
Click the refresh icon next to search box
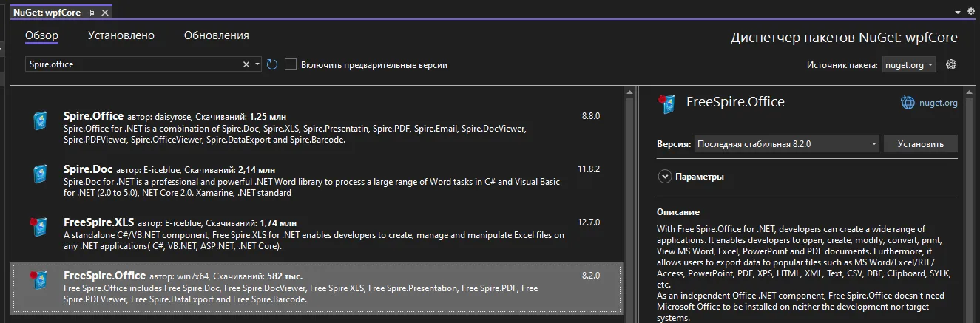272,64
